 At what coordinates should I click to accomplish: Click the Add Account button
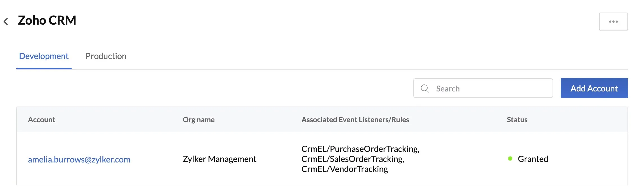pyautogui.click(x=594, y=88)
